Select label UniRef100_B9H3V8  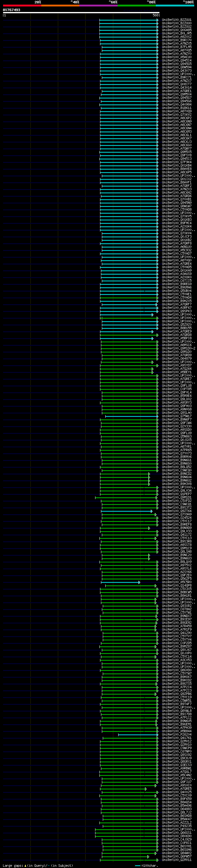tap(176, 484)
